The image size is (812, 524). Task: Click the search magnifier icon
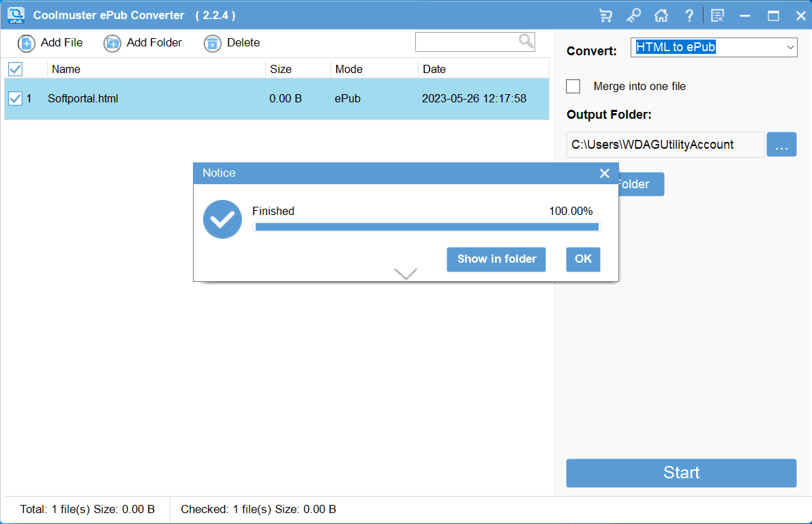point(526,41)
